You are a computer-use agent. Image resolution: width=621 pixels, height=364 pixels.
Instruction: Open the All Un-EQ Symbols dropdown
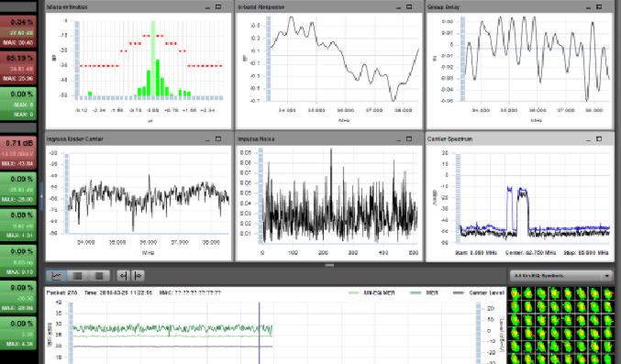[561, 276]
